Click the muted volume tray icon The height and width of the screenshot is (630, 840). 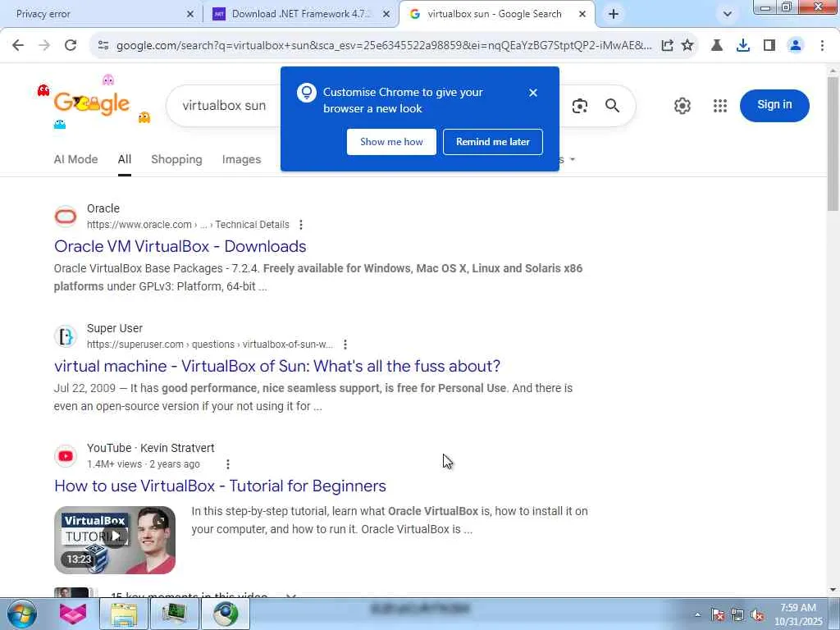click(x=757, y=615)
